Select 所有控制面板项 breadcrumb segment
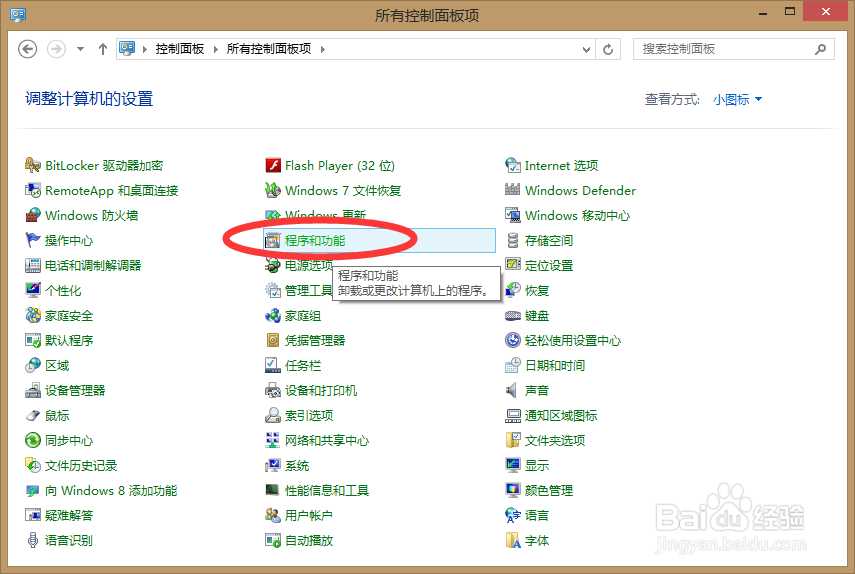The image size is (855, 574). tap(269, 49)
